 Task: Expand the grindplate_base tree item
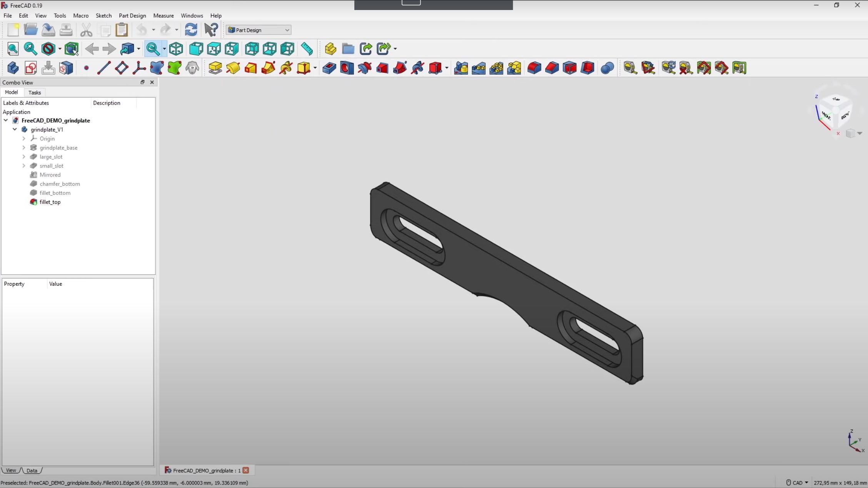point(24,147)
